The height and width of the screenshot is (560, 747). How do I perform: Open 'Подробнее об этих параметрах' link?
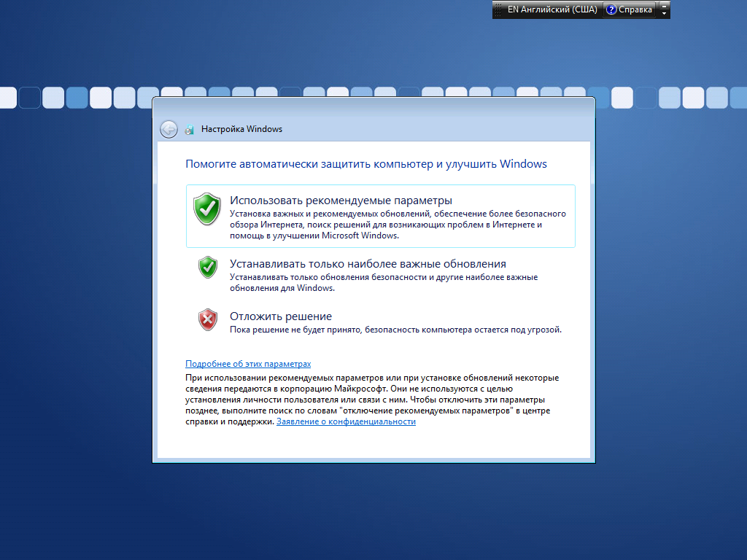point(248,364)
